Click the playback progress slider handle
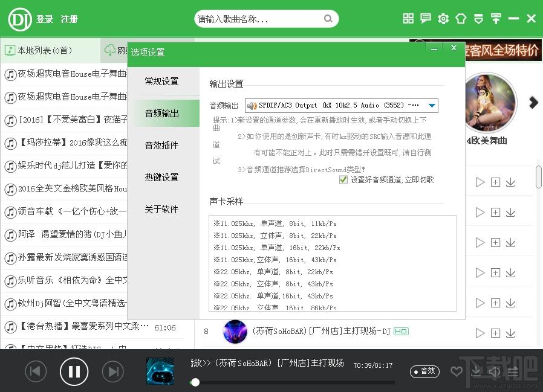The width and height of the screenshot is (543, 392). click(195, 382)
